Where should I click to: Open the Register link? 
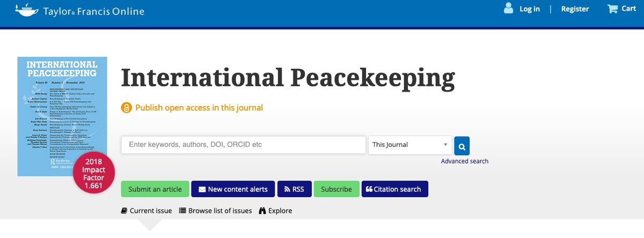pyautogui.click(x=575, y=9)
